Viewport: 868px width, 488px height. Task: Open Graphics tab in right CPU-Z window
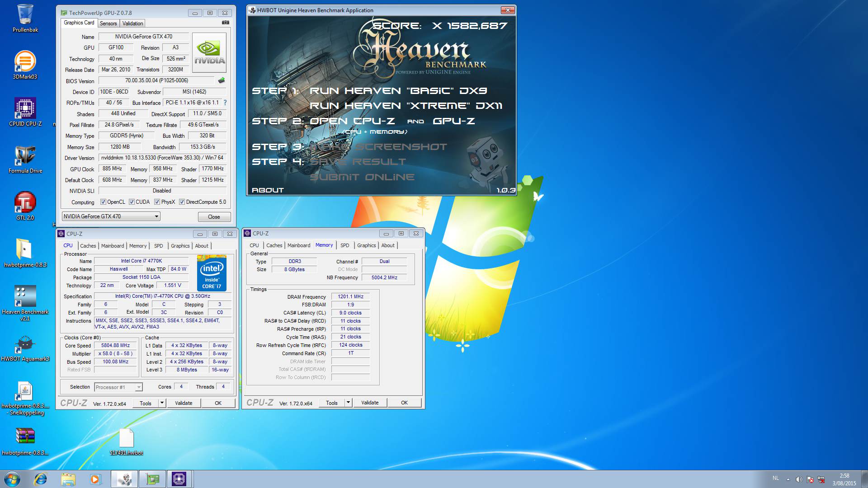click(366, 245)
